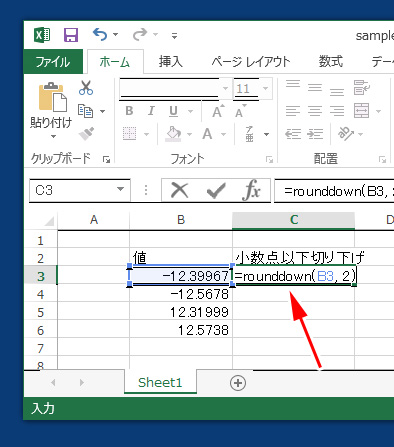Open the font size dropdown showing 11

tap(265, 88)
